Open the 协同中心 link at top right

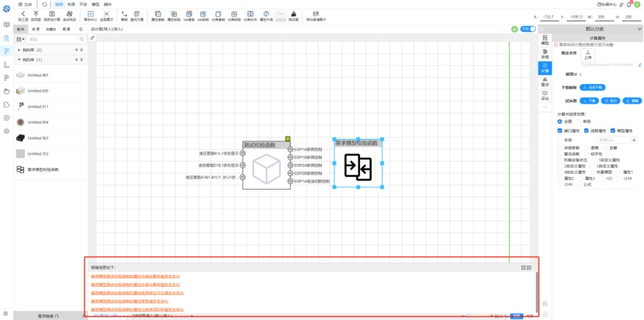606,4
